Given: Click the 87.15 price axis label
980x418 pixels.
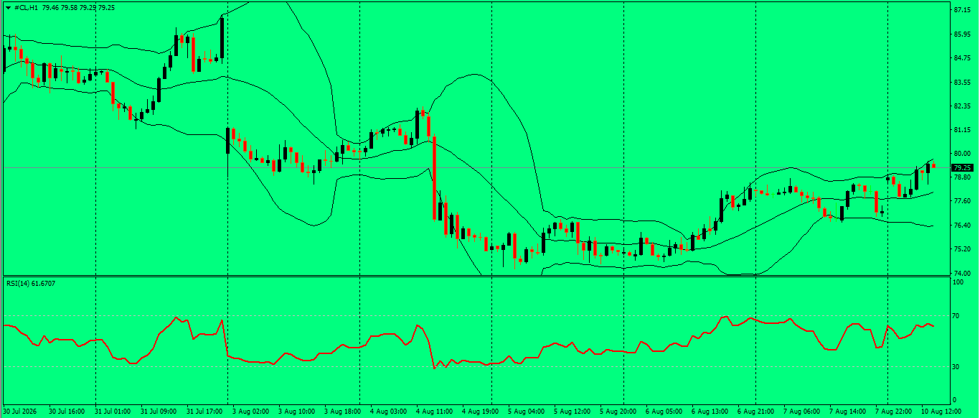Looking at the screenshot, I should [962, 10].
